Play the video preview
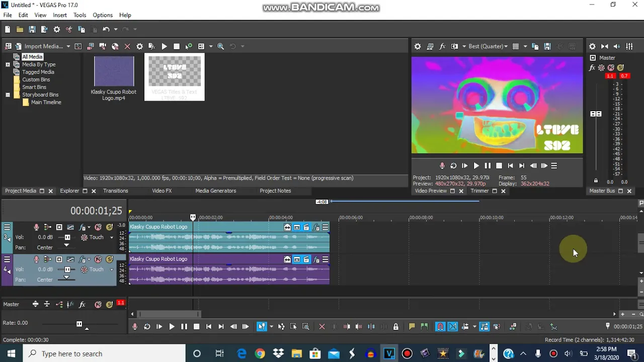The image size is (644, 362). 476,166
